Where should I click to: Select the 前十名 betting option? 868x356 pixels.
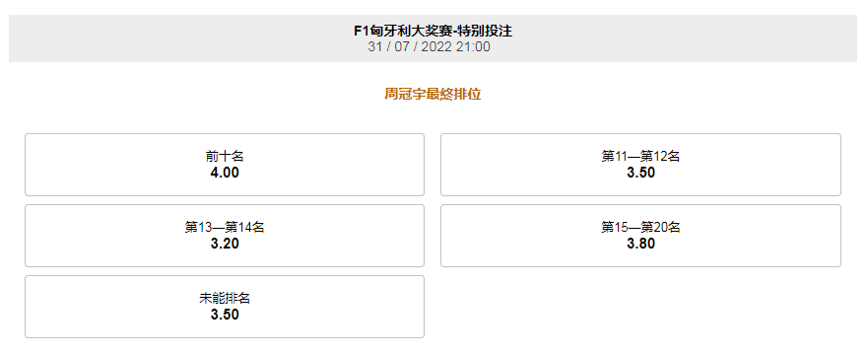225,165
